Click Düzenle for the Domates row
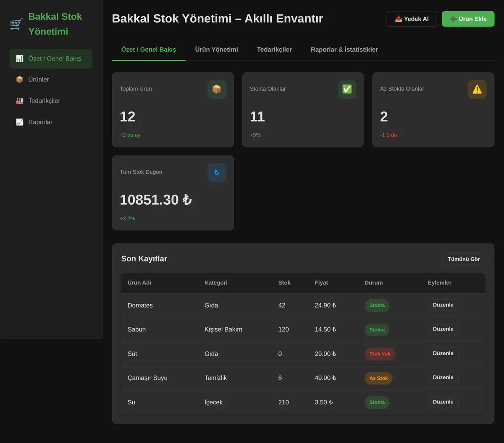 click(x=443, y=305)
